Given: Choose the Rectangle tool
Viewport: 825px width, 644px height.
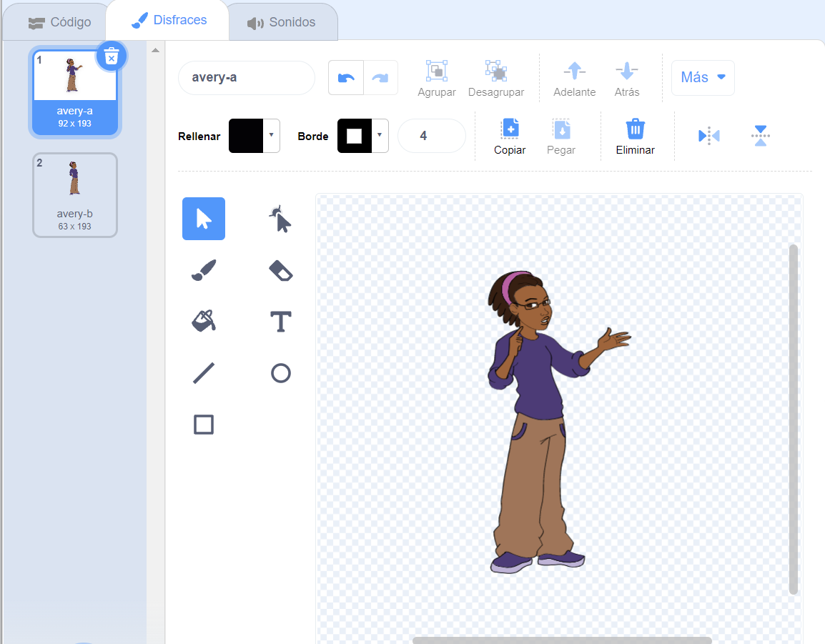Looking at the screenshot, I should coord(204,425).
